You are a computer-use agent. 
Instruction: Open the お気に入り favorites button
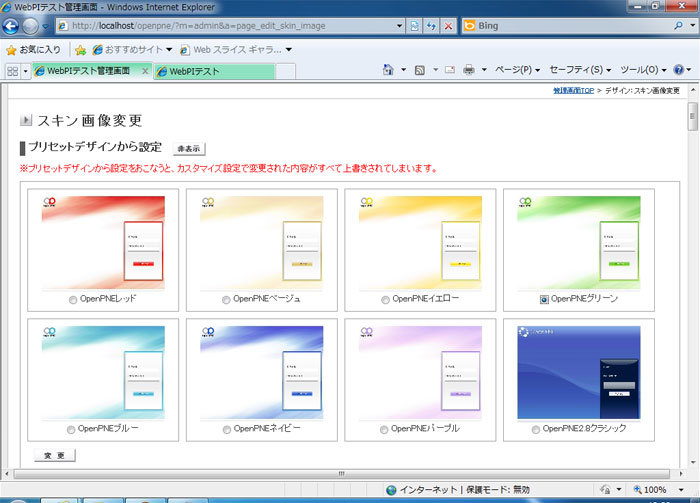[x=34, y=50]
